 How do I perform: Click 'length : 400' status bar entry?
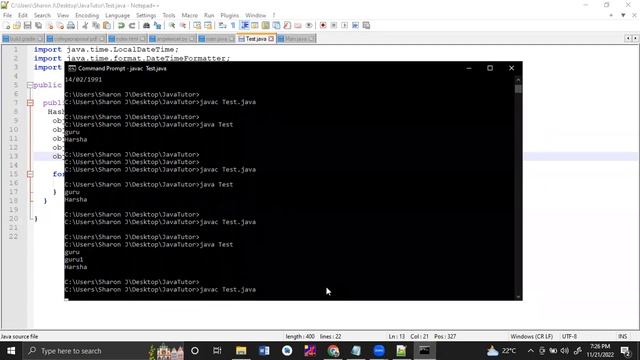(300, 336)
